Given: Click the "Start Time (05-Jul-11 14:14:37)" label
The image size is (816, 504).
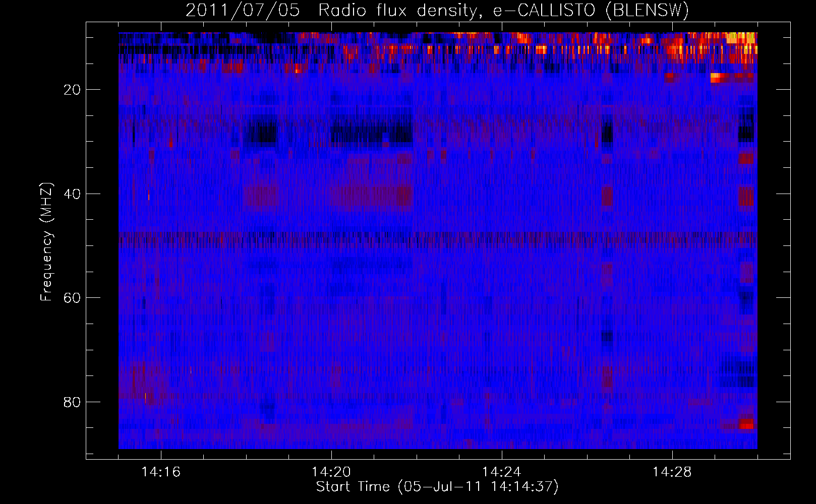Looking at the screenshot, I should 437,487.
